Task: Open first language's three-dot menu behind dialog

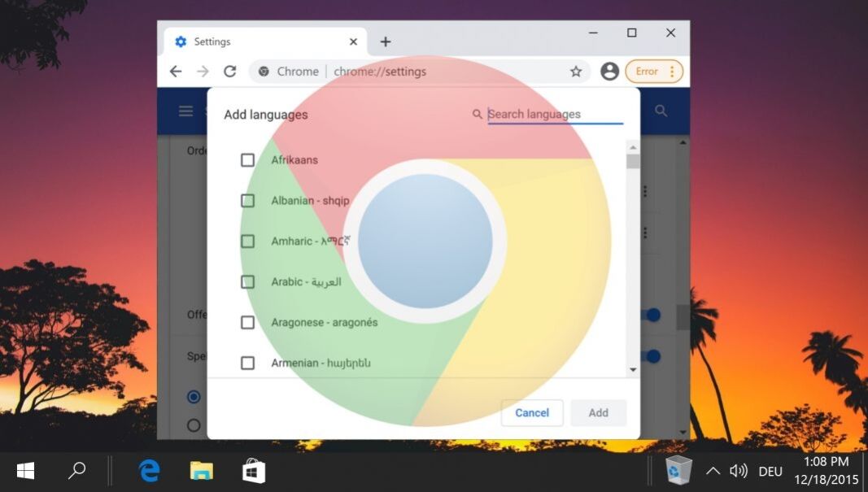Action: 645,191
